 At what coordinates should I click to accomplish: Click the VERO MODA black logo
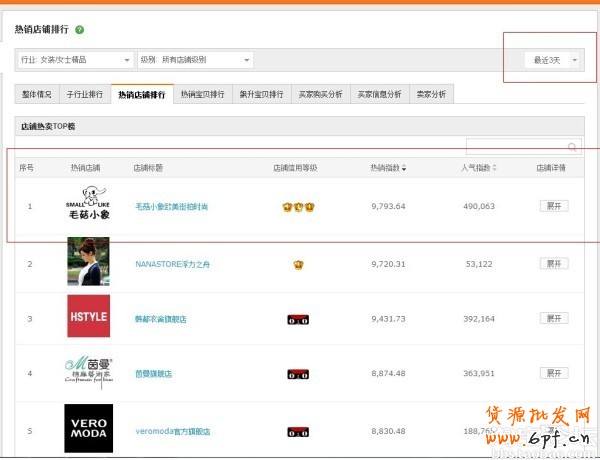[x=88, y=428]
